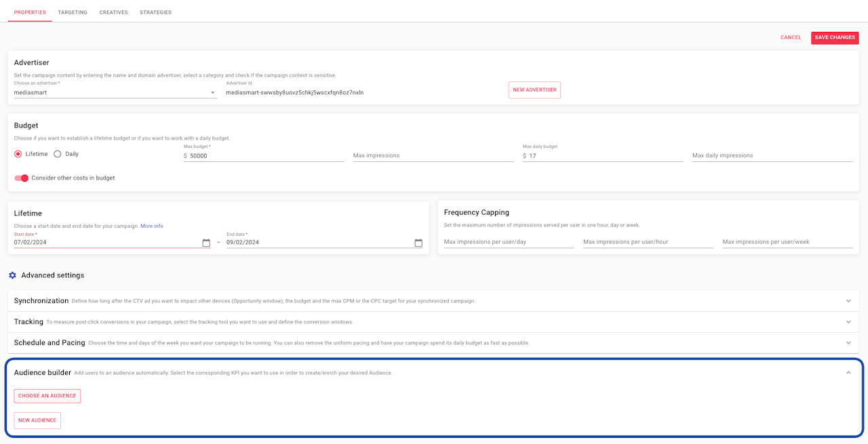Toggle Consider other costs in budget
Image resolution: width=868 pixels, height=444 pixels.
pyautogui.click(x=22, y=178)
